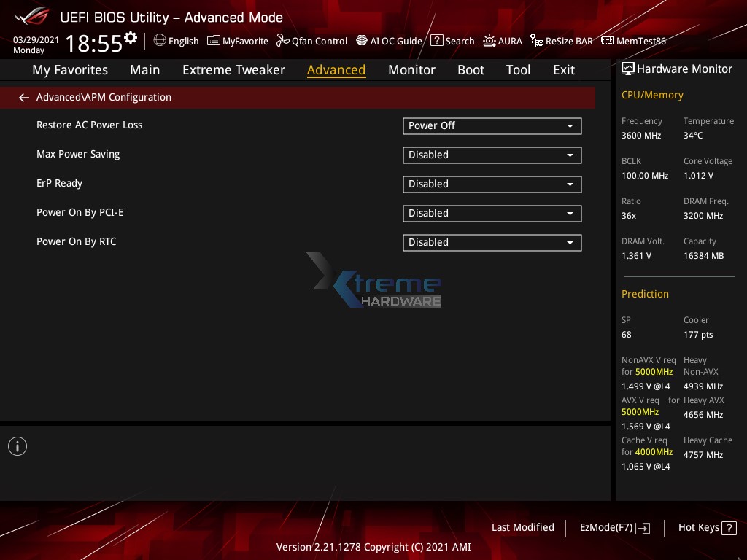The image size is (747, 560).
Task: Expand the Power On By RTC options
Action: (492, 242)
